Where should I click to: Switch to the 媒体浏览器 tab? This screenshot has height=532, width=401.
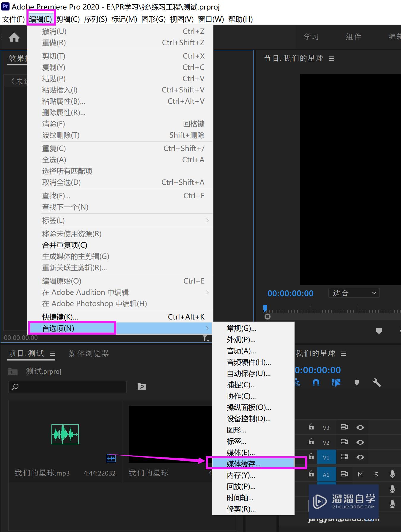pyautogui.click(x=89, y=353)
